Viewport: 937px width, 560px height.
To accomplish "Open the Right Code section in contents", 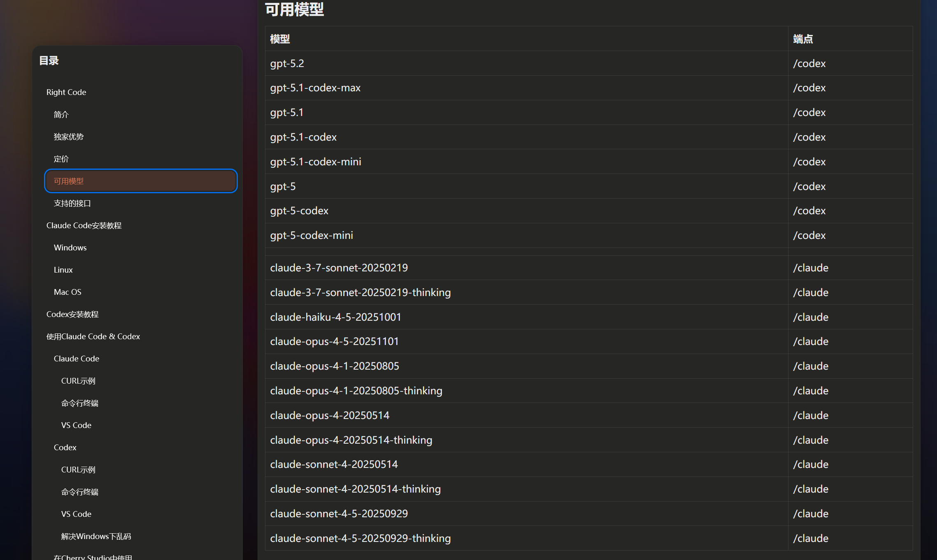I will coord(66,92).
